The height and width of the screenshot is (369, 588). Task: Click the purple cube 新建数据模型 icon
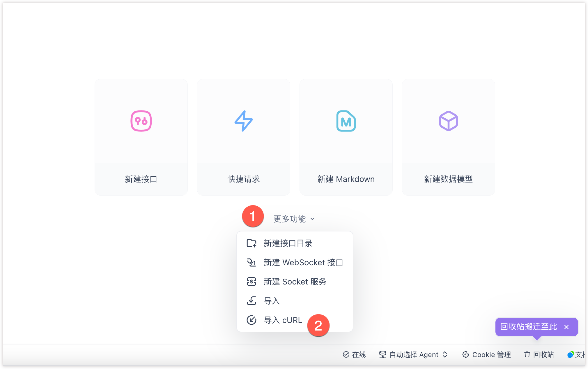pos(448,121)
